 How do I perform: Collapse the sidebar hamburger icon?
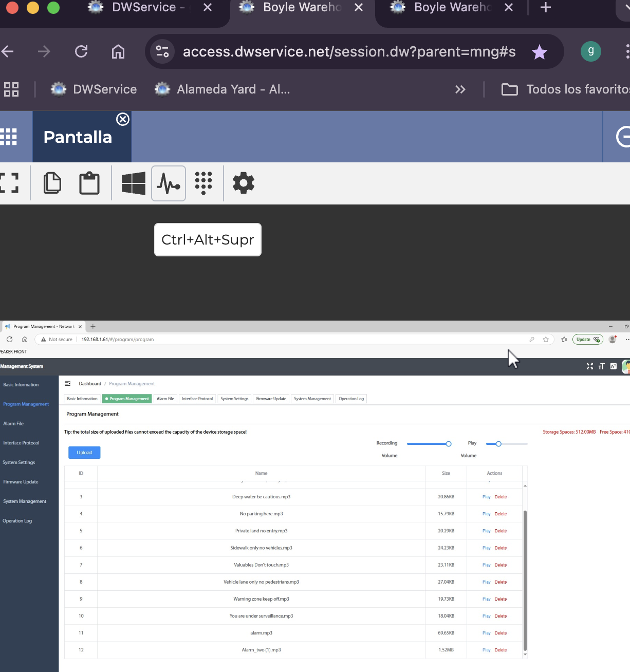tap(67, 383)
